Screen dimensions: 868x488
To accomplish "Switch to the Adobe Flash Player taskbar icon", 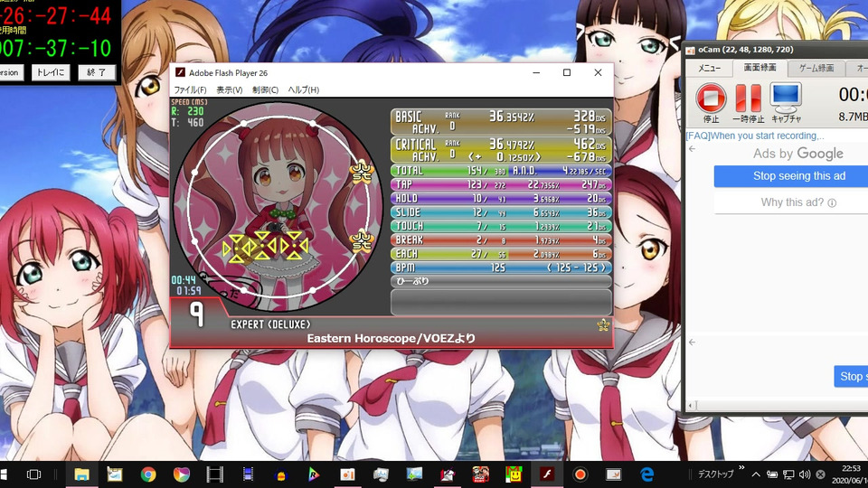I will pos(547,474).
